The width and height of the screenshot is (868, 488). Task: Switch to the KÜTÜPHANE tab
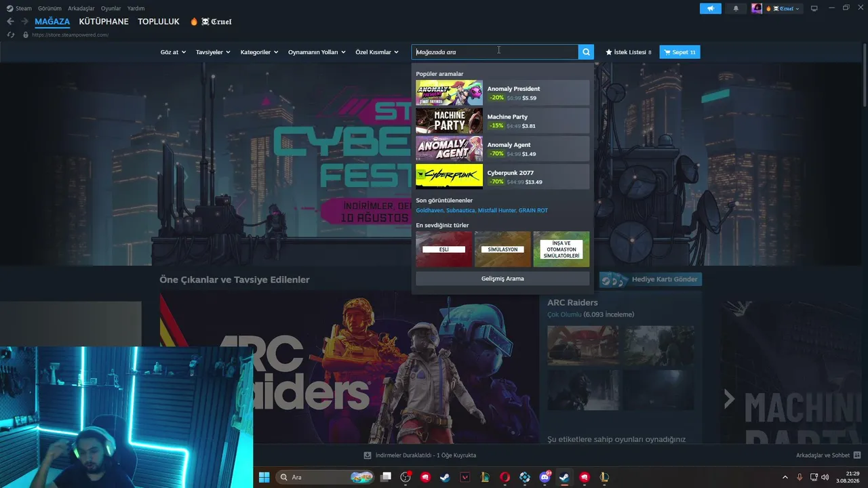(104, 22)
